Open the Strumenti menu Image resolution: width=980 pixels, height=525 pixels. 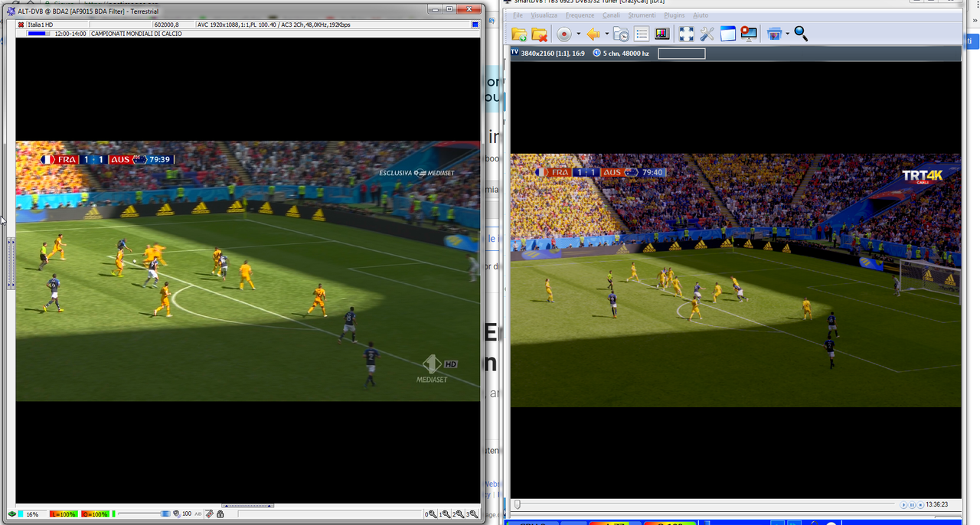642,15
